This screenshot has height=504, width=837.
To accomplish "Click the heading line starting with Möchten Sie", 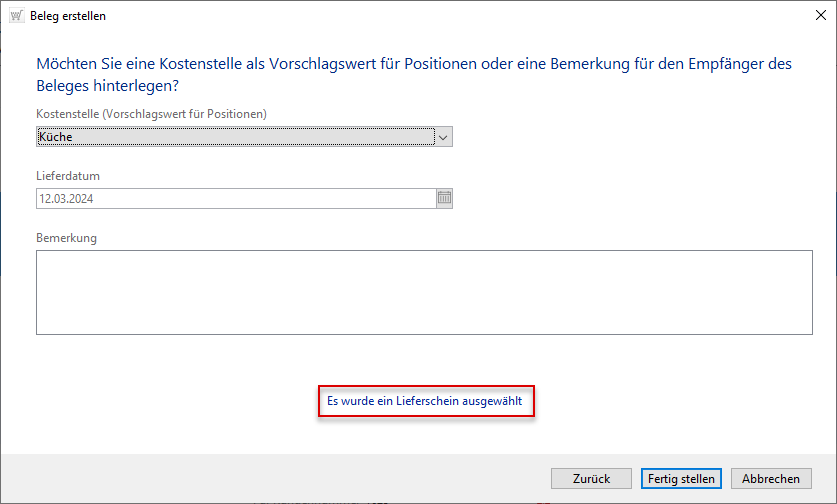I will (x=413, y=64).
